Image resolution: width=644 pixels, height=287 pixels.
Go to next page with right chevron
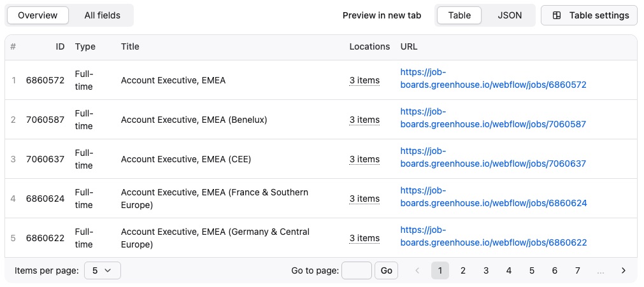click(624, 270)
